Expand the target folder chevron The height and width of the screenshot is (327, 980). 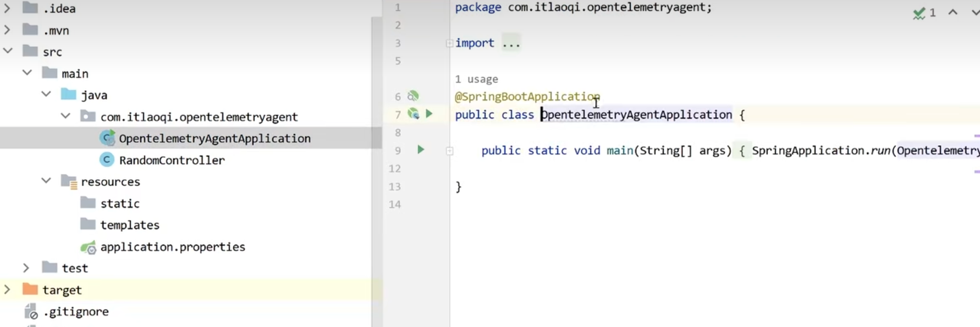click(7, 289)
